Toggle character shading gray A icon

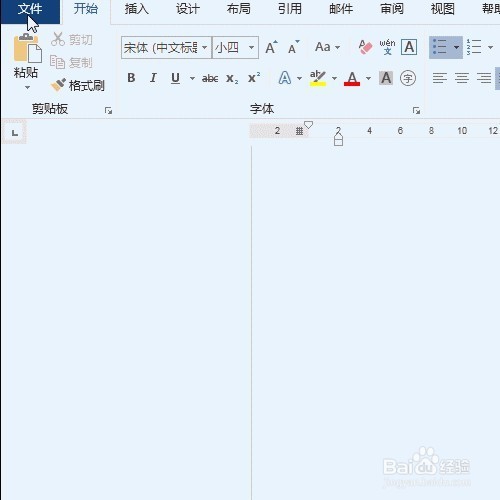[386, 78]
